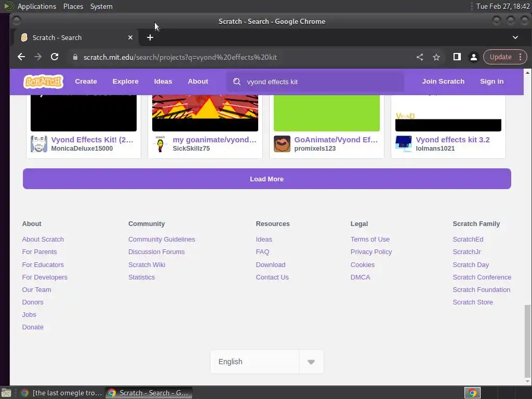Click Explore in Scratch navigation
532x399 pixels.
[x=126, y=82]
